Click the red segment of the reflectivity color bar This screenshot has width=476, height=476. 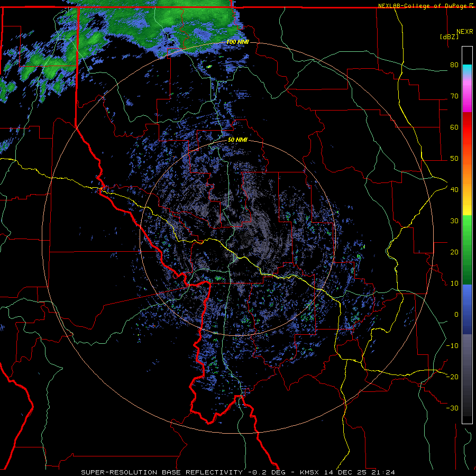467,127
